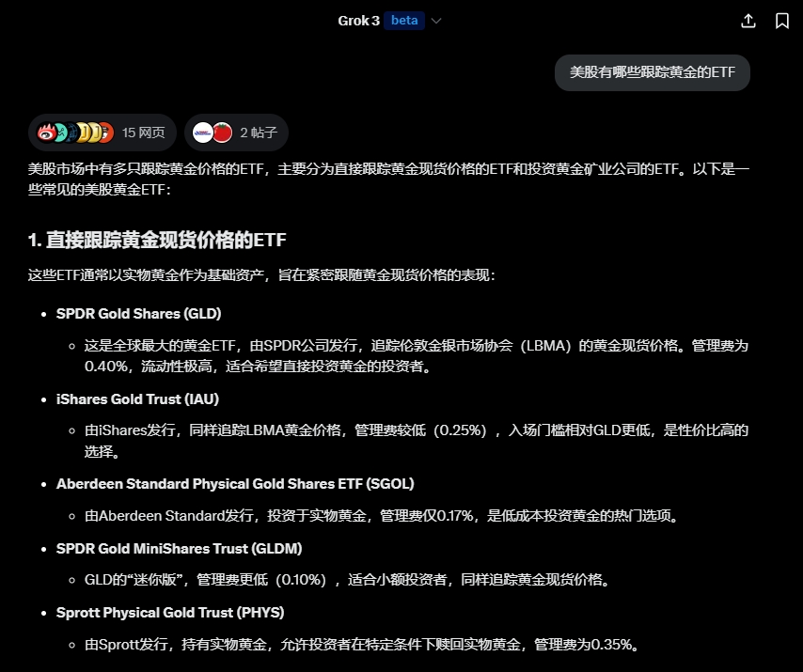Click IAU description mentioning 0.25%
Image resolution: width=803 pixels, height=672 pixels.
(417, 441)
